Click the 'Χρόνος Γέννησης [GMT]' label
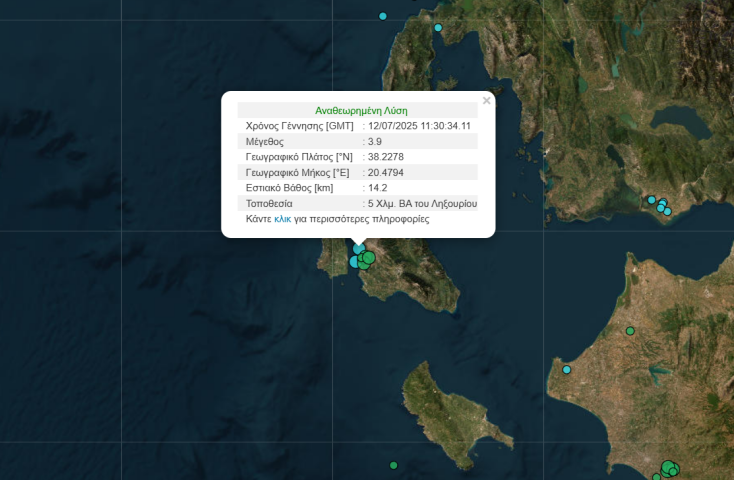The image size is (734, 480). 300,126
